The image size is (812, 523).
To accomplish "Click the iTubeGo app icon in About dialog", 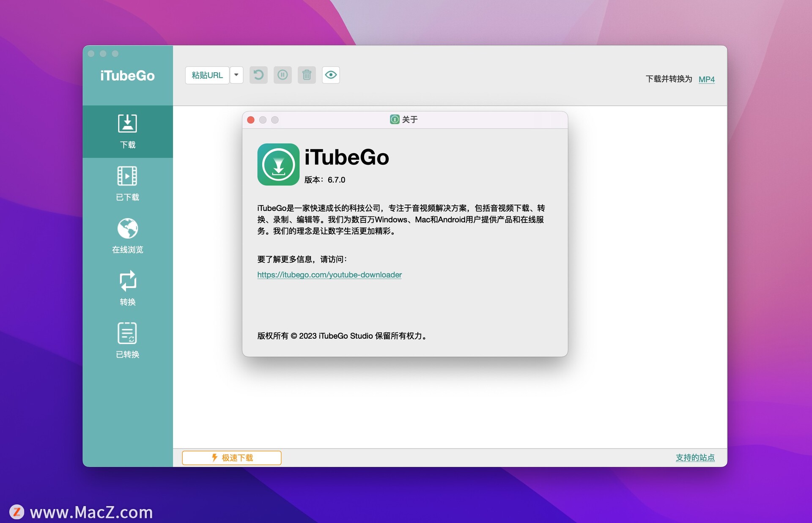I will click(278, 164).
